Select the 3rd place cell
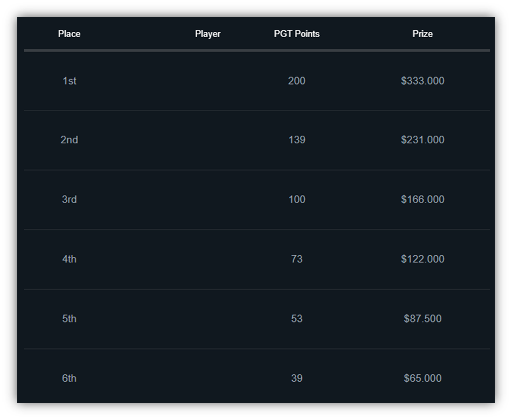Screen dimensions: 512x420 [69, 199]
